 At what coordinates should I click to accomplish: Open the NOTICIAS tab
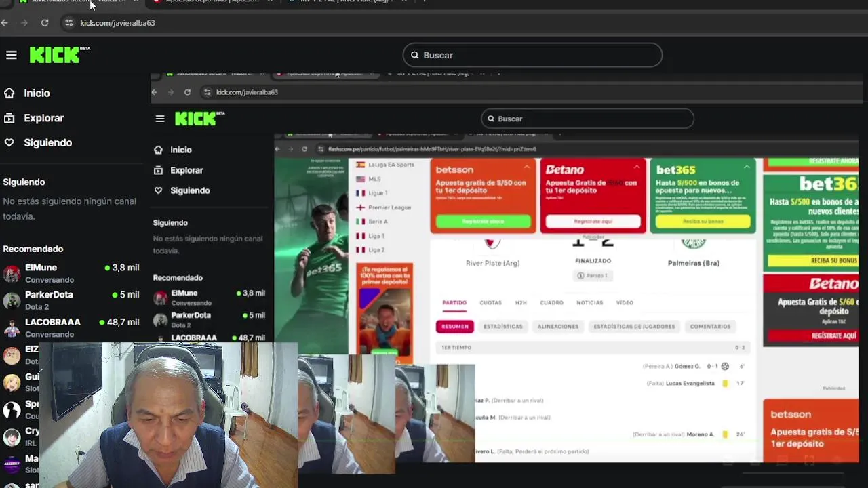pos(590,302)
